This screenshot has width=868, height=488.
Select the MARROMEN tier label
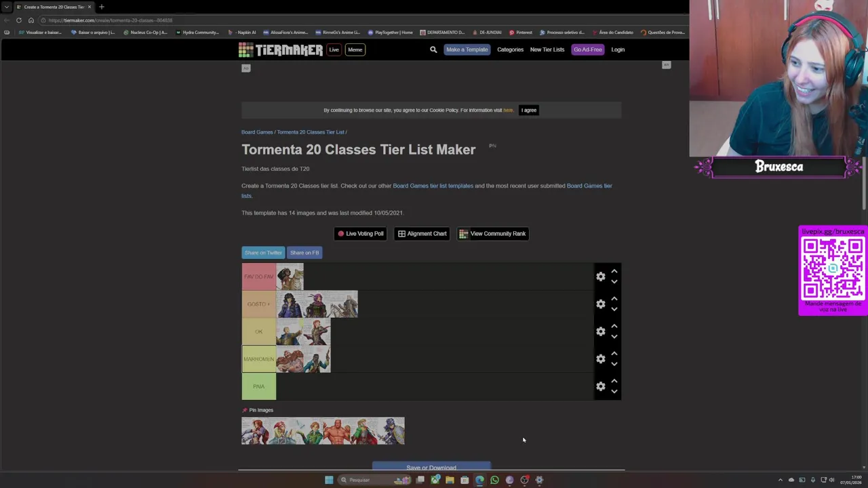[x=259, y=359]
